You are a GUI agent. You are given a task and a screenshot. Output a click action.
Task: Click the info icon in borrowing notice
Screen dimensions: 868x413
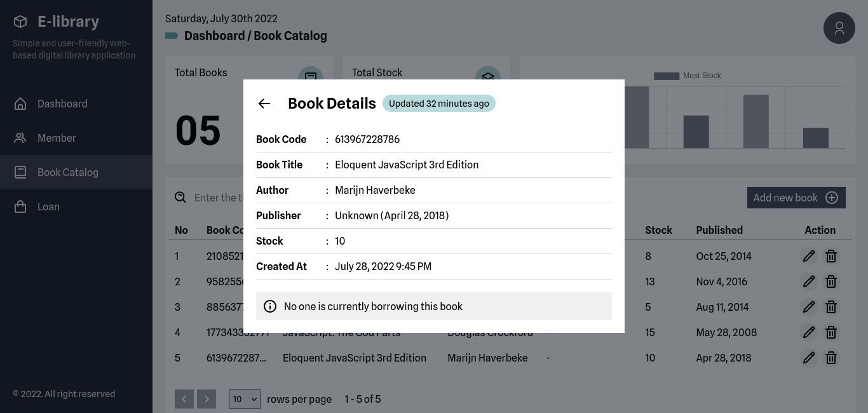tap(270, 306)
